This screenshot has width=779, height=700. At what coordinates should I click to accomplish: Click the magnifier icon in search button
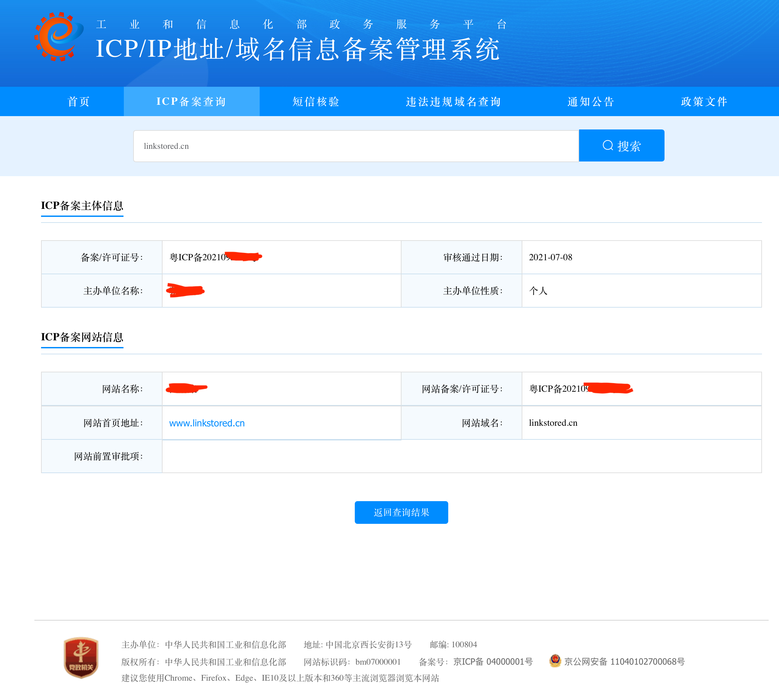point(607,145)
